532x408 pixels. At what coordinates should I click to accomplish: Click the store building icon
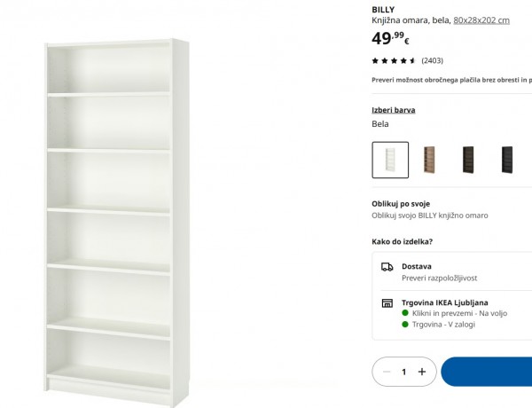387,303
